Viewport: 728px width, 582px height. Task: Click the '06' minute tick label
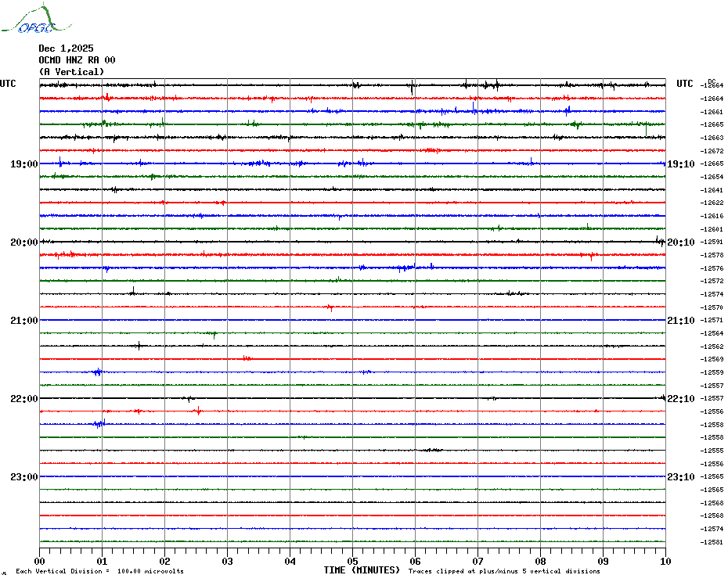tap(416, 561)
